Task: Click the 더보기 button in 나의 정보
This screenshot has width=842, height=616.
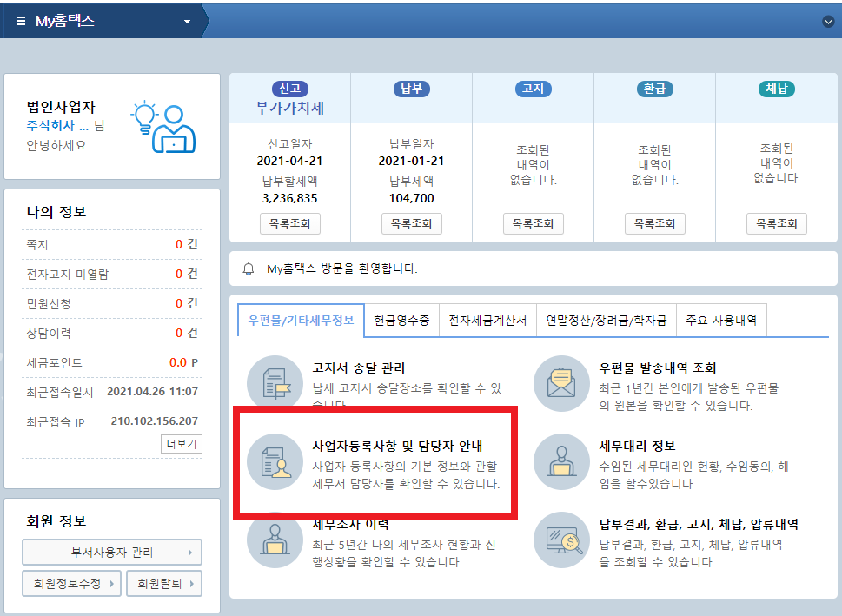Action: 182,444
